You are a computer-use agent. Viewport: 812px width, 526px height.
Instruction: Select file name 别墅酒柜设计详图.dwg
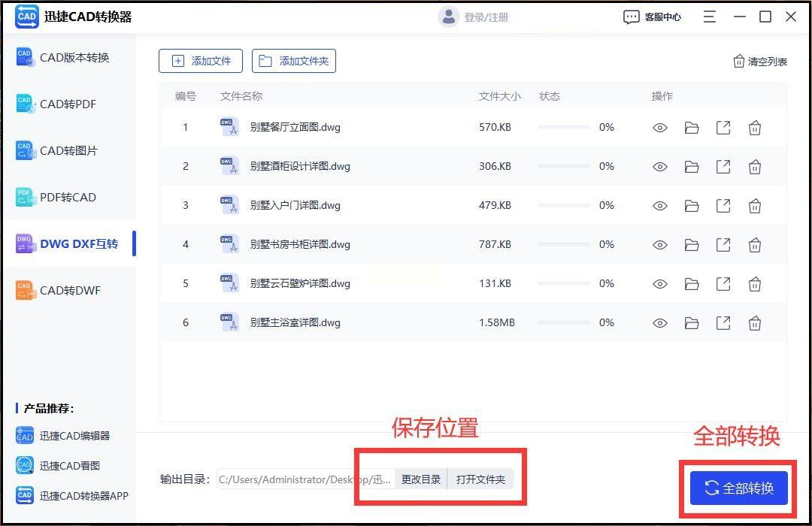[x=300, y=166]
